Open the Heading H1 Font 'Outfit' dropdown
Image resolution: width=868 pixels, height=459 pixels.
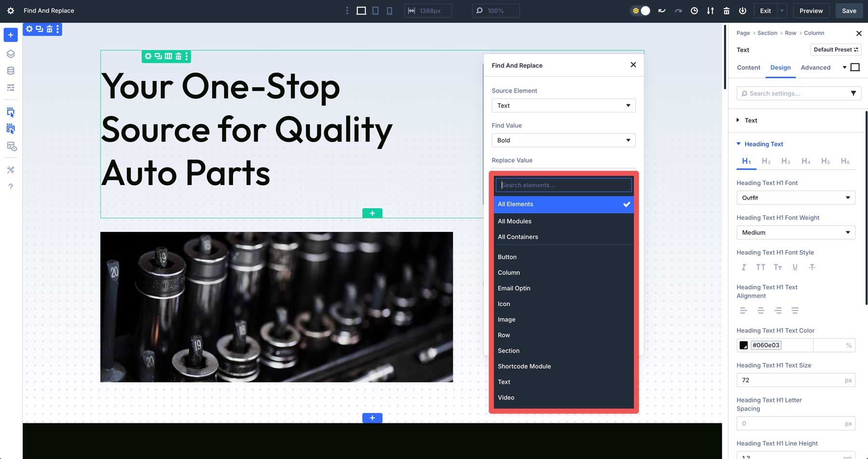tap(796, 198)
